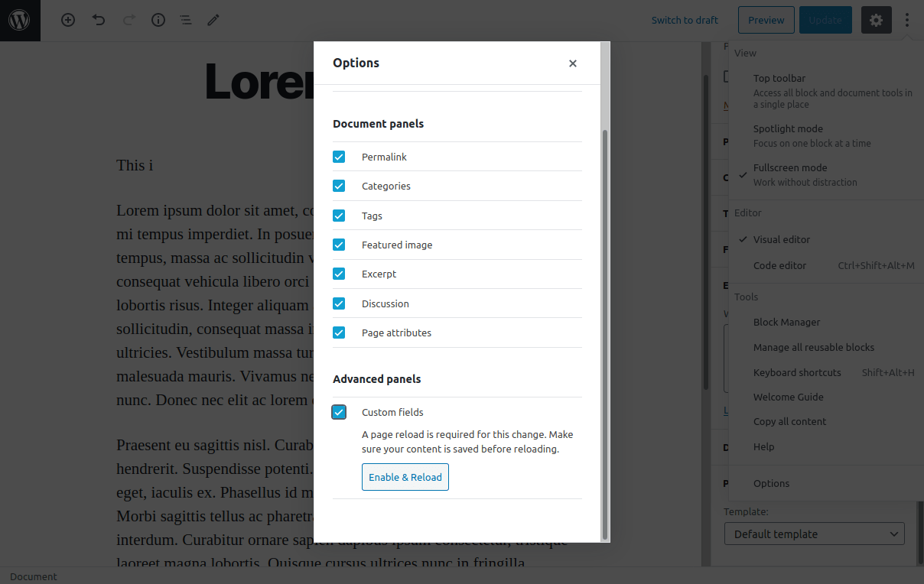Uncheck the Permalink panel checkbox
The width and height of the screenshot is (924, 584).
click(339, 157)
